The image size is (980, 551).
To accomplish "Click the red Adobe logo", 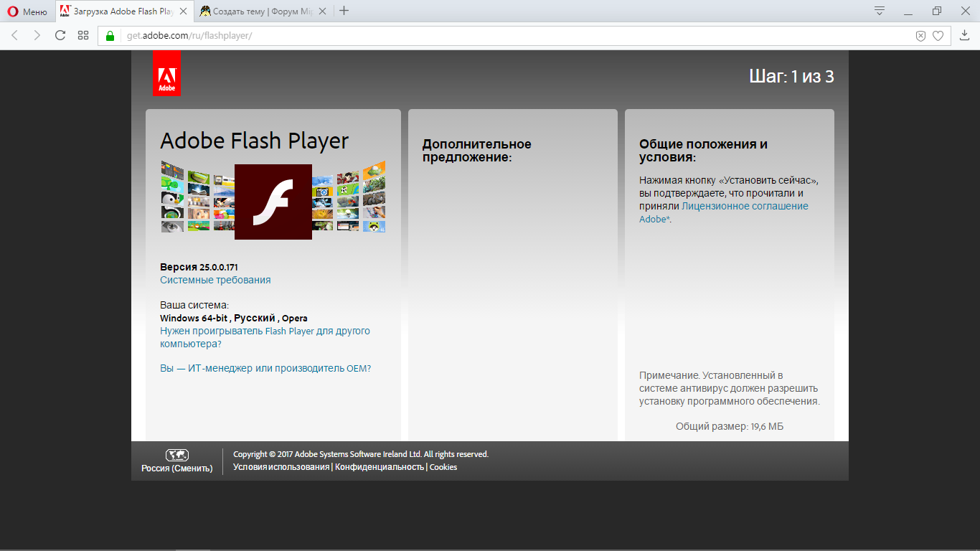I will tap(166, 72).
